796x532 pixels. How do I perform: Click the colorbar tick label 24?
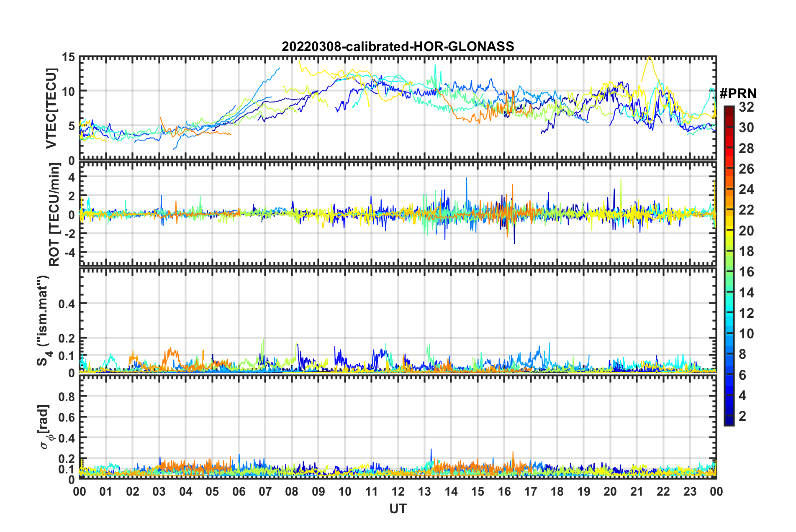coord(746,189)
